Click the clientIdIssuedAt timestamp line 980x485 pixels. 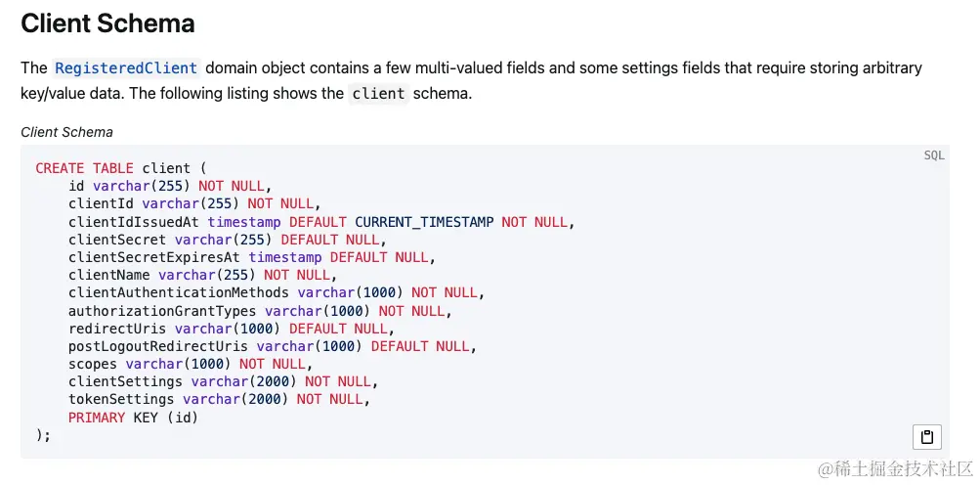tap(321, 222)
